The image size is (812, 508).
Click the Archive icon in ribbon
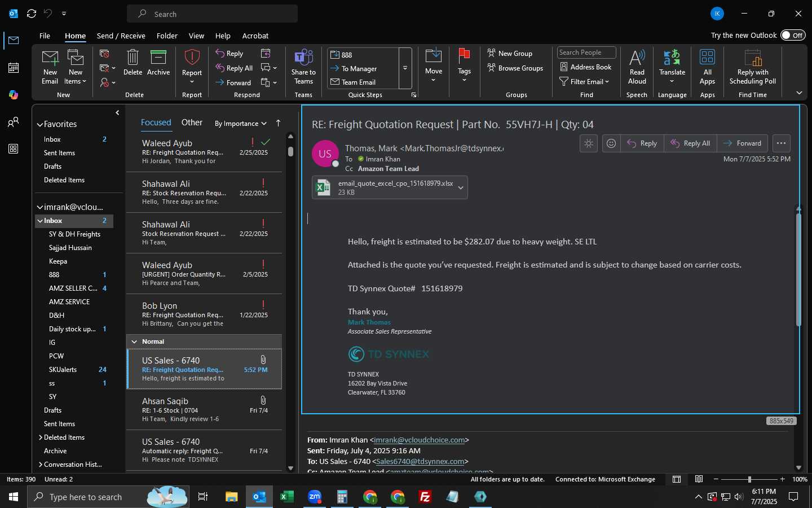(x=158, y=58)
